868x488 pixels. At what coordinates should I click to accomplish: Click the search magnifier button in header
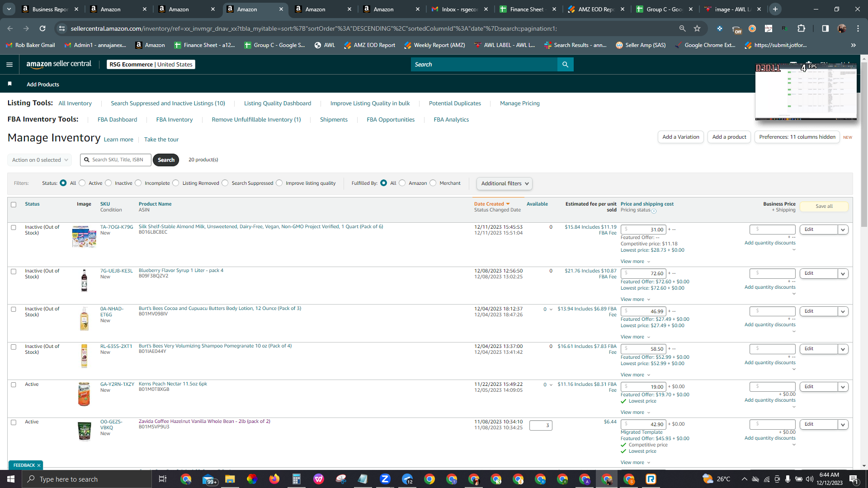coord(565,65)
